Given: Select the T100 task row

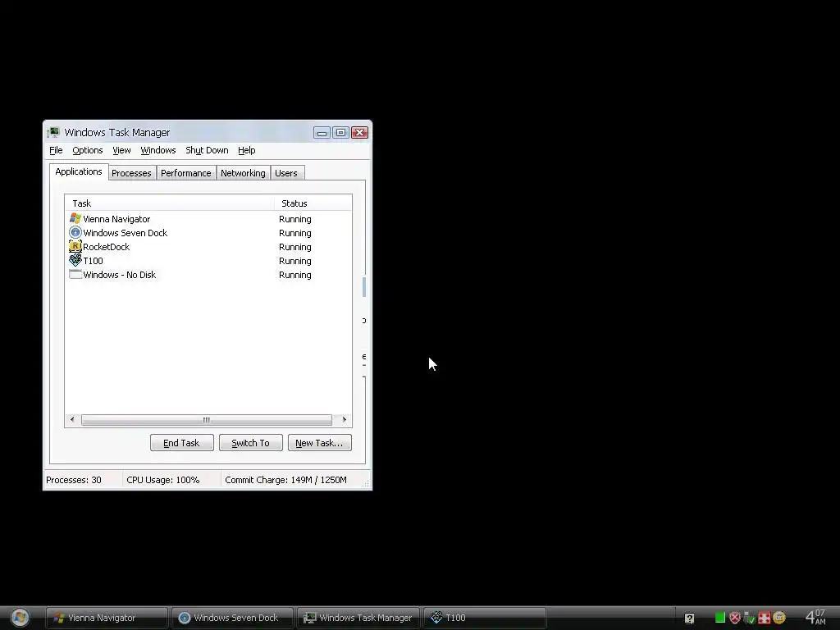Looking at the screenshot, I should click(208, 260).
